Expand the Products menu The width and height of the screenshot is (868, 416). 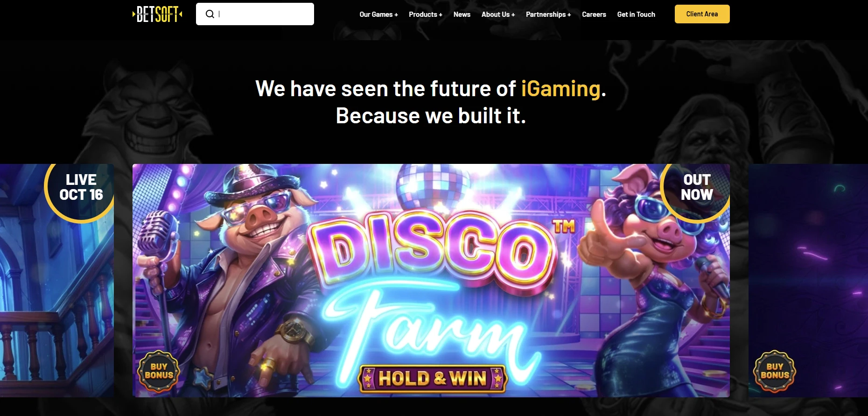click(x=426, y=14)
